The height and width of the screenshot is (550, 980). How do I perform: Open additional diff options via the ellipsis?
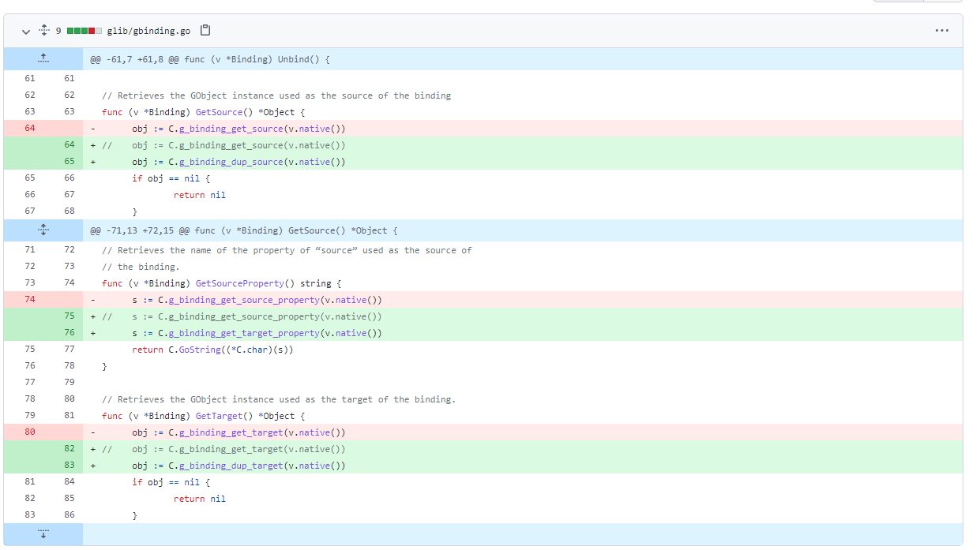tap(942, 30)
